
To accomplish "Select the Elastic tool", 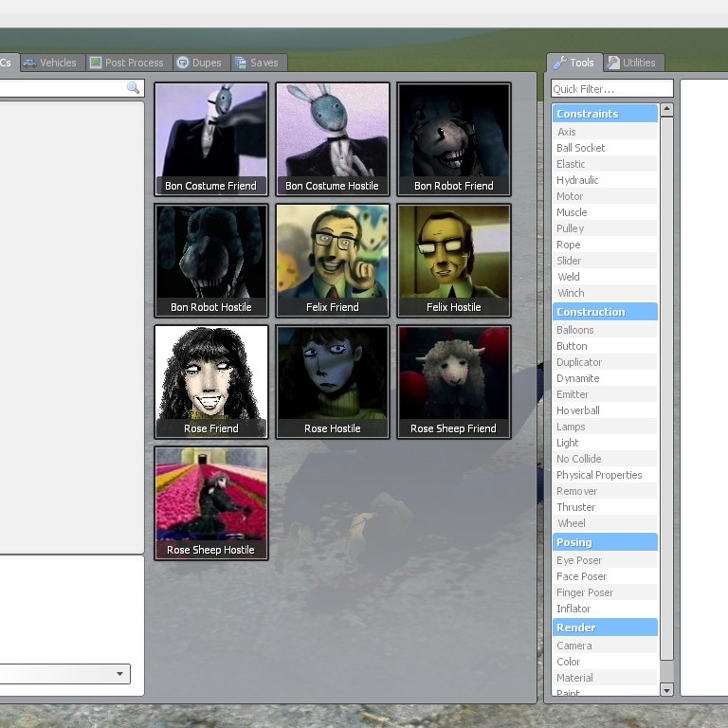I will 605,164.
